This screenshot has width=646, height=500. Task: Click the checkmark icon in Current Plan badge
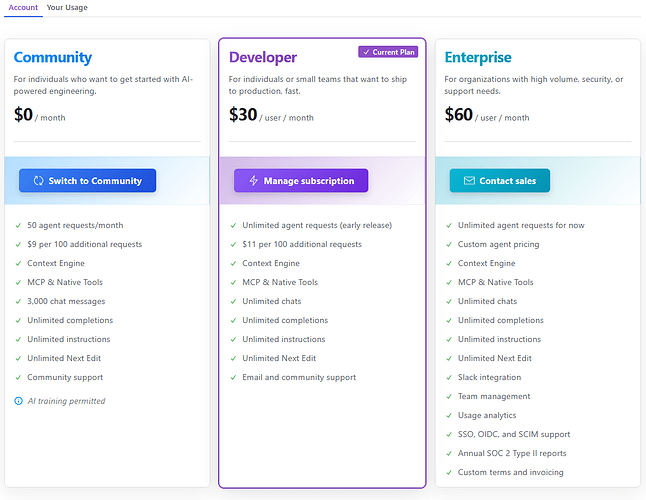point(366,52)
